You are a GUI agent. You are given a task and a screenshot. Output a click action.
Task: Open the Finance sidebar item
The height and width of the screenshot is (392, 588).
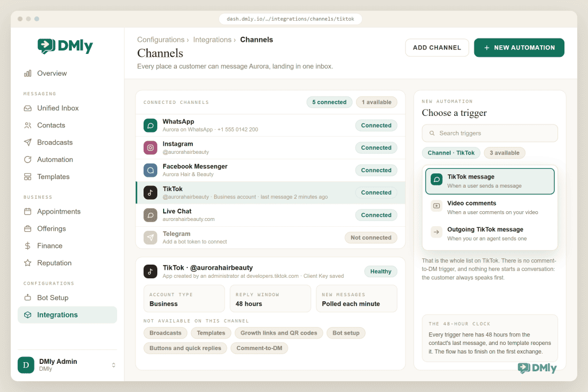(68, 246)
